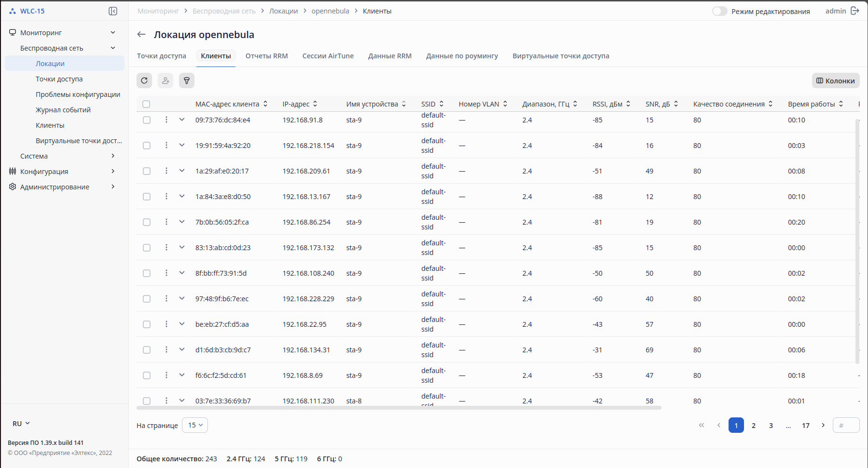868x468 pixels.
Task: Select checkbox for client 7b:0b:56:05:2f:ca
Action: coord(147,222)
